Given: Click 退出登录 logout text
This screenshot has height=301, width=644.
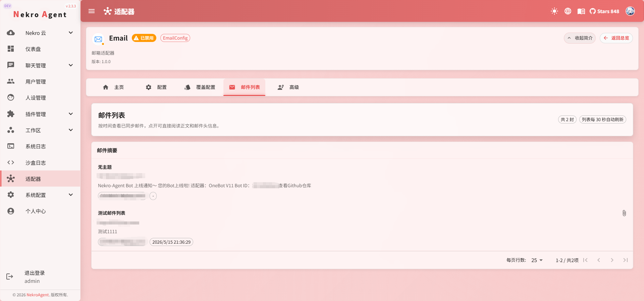Looking at the screenshot, I should click(x=35, y=273).
